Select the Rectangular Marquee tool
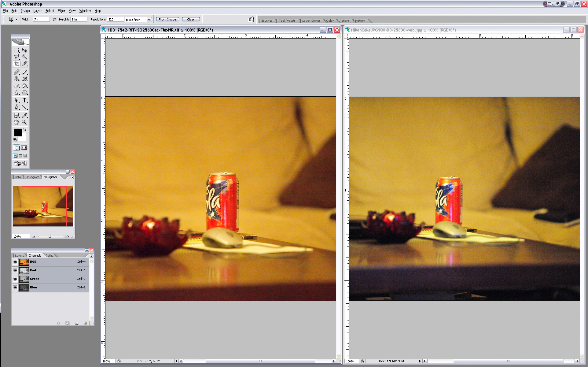This screenshot has width=588, height=367. click(x=17, y=50)
